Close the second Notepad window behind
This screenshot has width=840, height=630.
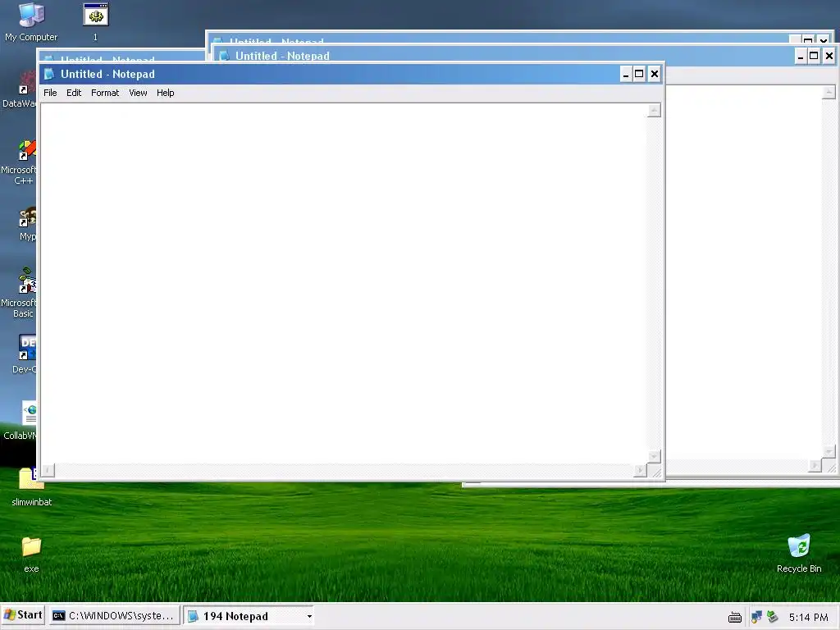tap(829, 57)
